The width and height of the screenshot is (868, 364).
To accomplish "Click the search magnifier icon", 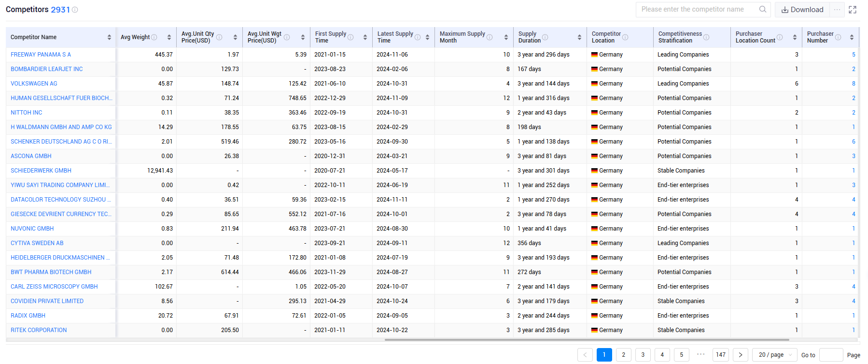I will 762,9.
